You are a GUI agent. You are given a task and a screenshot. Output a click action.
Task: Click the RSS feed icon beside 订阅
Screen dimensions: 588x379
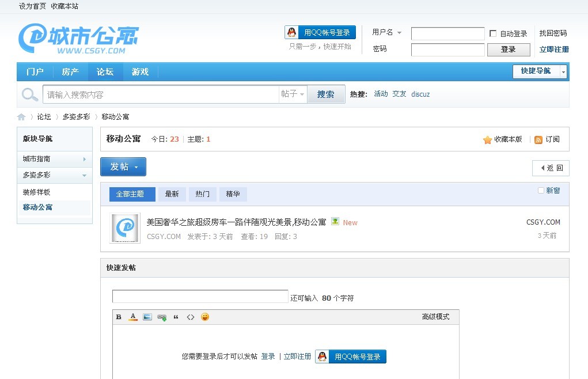538,140
